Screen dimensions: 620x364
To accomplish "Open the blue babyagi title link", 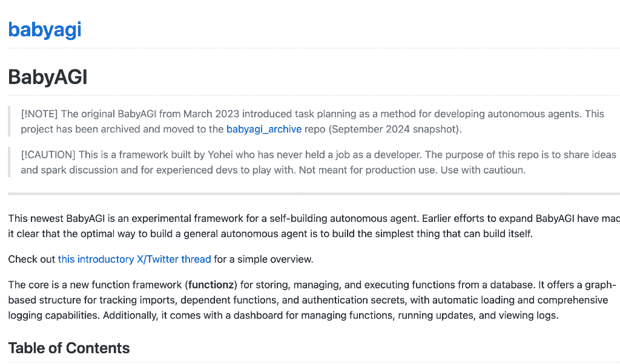I will click(45, 30).
